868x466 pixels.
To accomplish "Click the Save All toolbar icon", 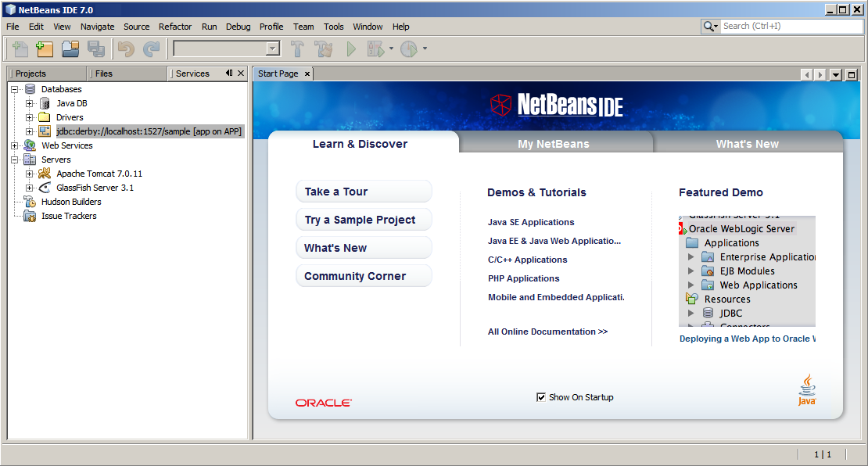I will click(95, 49).
